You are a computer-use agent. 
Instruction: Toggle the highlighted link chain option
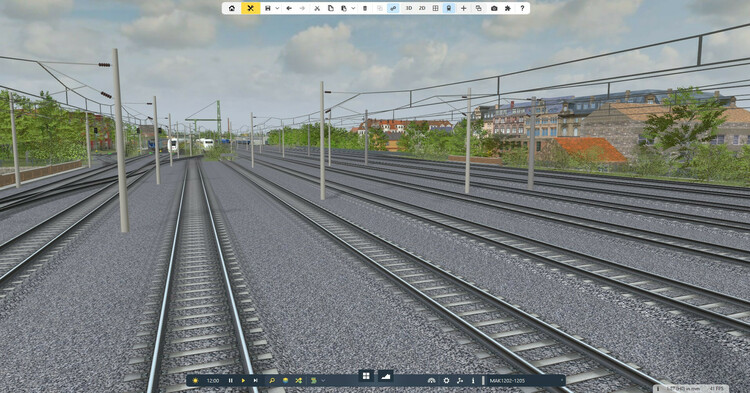click(393, 8)
